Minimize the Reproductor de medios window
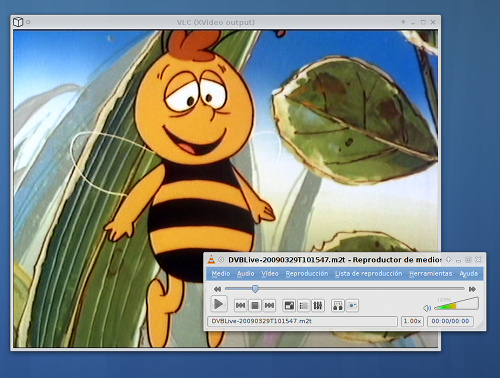Screen dimensions: 500x378 (x=459, y=260)
